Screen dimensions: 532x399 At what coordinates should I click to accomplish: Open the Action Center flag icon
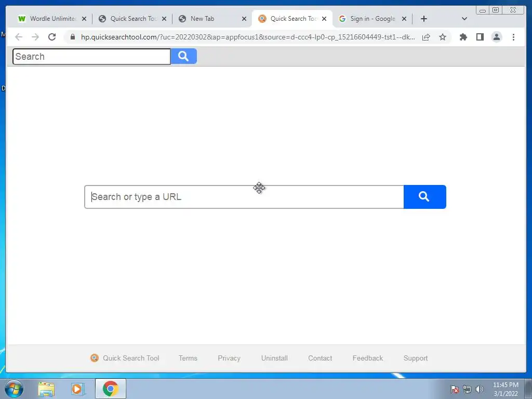click(455, 389)
